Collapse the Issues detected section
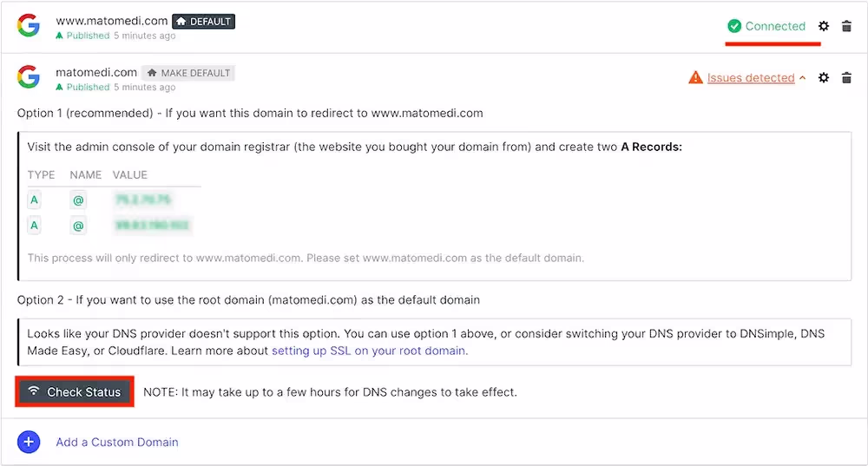Image resolution: width=868 pixels, height=466 pixels. [802, 78]
